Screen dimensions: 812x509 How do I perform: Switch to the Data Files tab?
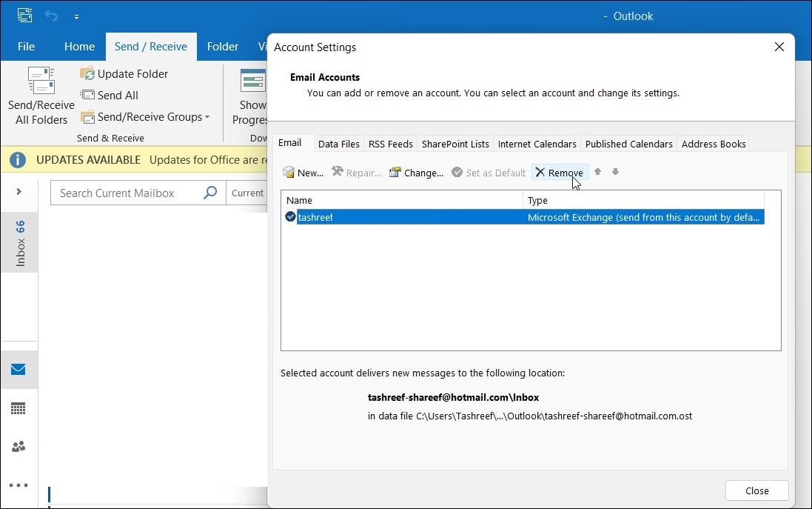339,144
